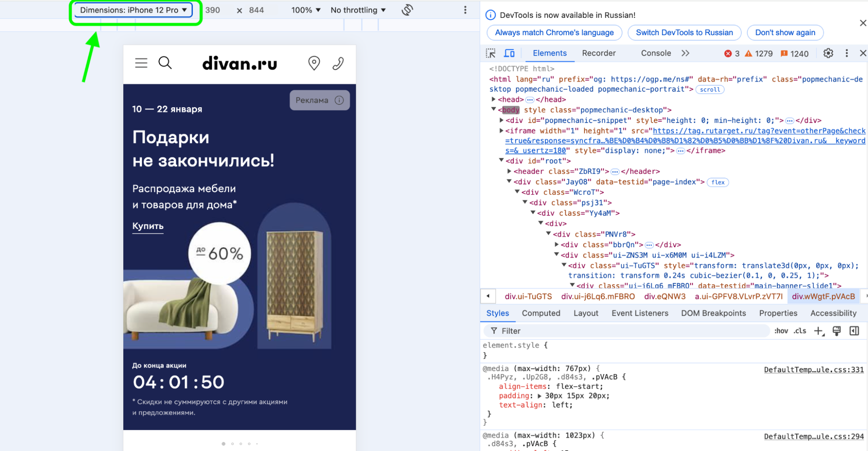The width and height of the screenshot is (868, 451).
Task: Expand the header class ZbRI9 node
Action: pos(509,171)
